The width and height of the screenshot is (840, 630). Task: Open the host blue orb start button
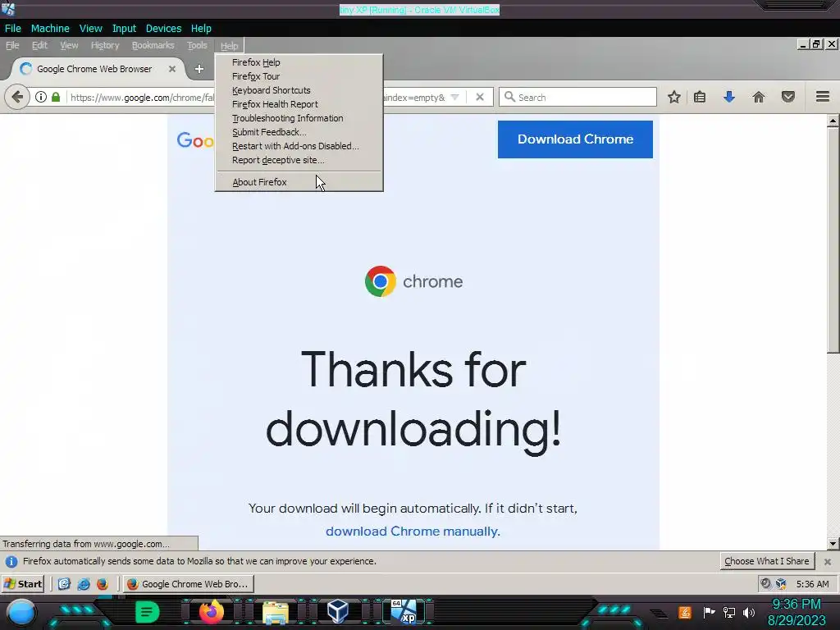(x=21, y=613)
